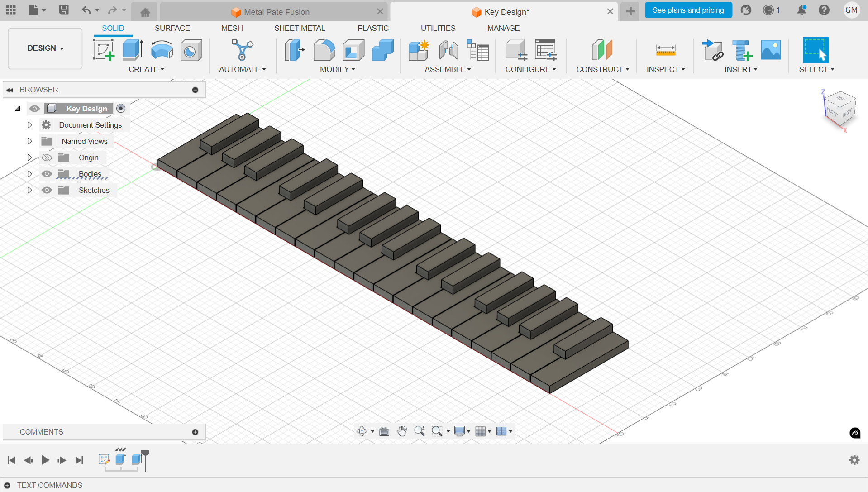Select the Pan hand tool
Screen dimensions: 868x492
[402, 431]
